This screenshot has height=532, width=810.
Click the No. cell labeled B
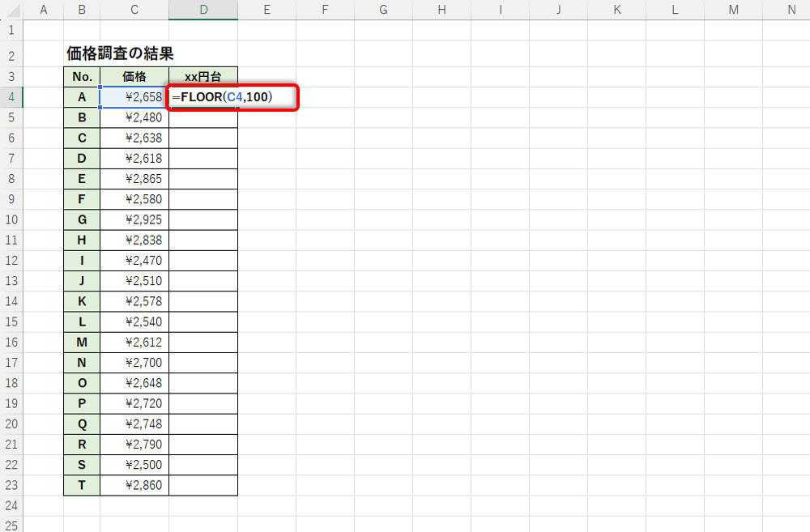(82, 117)
